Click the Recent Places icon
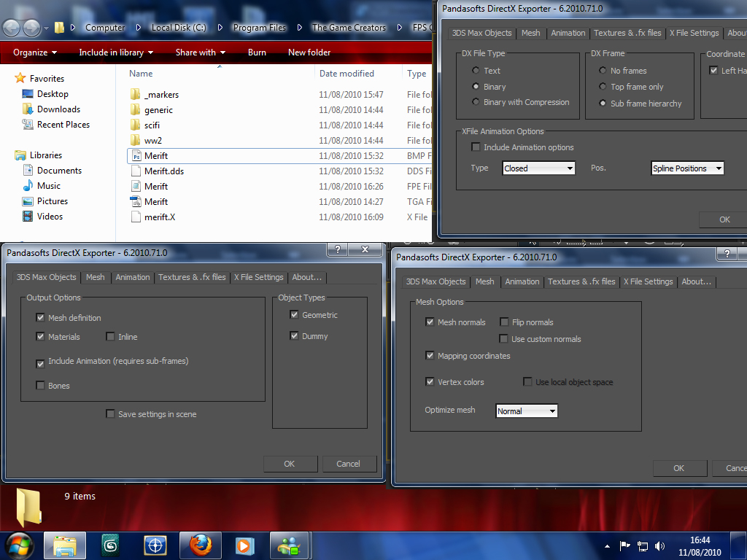The height and width of the screenshot is (560, 747). (x=28, y=124)
